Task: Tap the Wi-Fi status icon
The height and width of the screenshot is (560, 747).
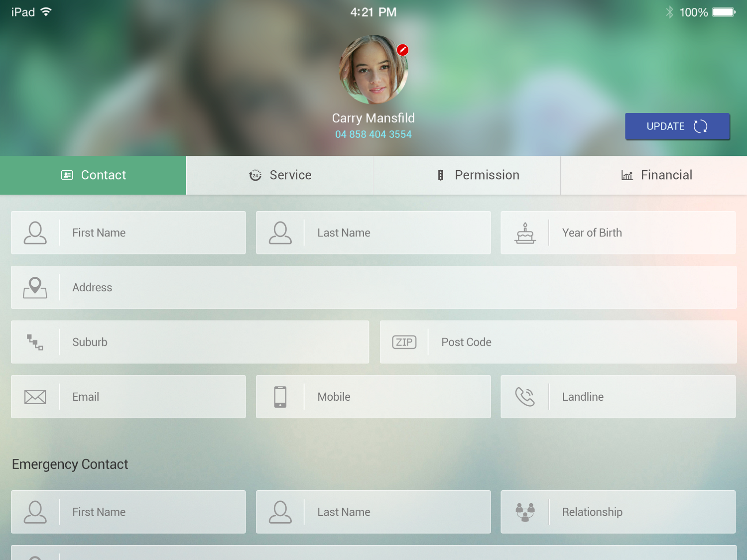Action: [46, 12]
